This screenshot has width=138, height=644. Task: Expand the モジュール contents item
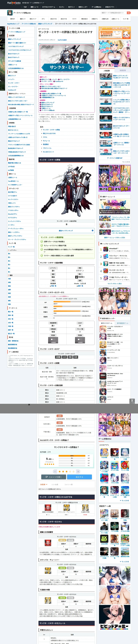(46, 141)
